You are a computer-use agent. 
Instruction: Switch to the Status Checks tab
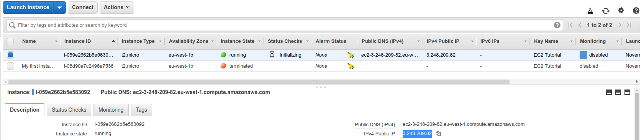click(x=69, y=110)
